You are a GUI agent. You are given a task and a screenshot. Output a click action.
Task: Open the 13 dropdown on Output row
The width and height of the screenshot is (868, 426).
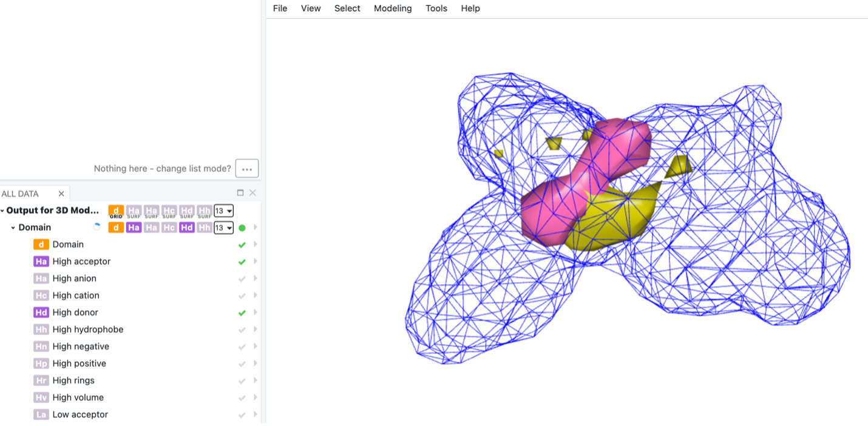[223, 211]
